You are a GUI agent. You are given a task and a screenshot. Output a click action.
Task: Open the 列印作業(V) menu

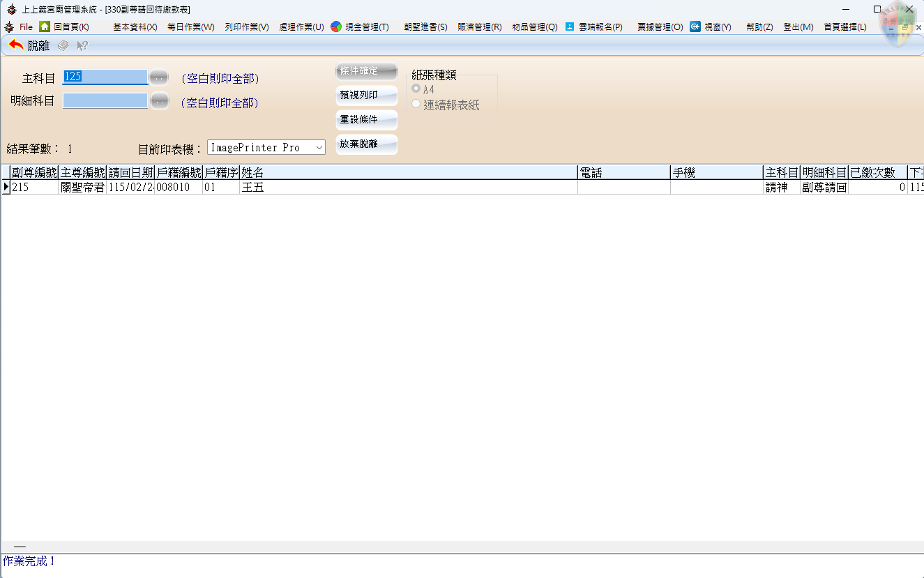pyautogui.click(x=246, y=27)
